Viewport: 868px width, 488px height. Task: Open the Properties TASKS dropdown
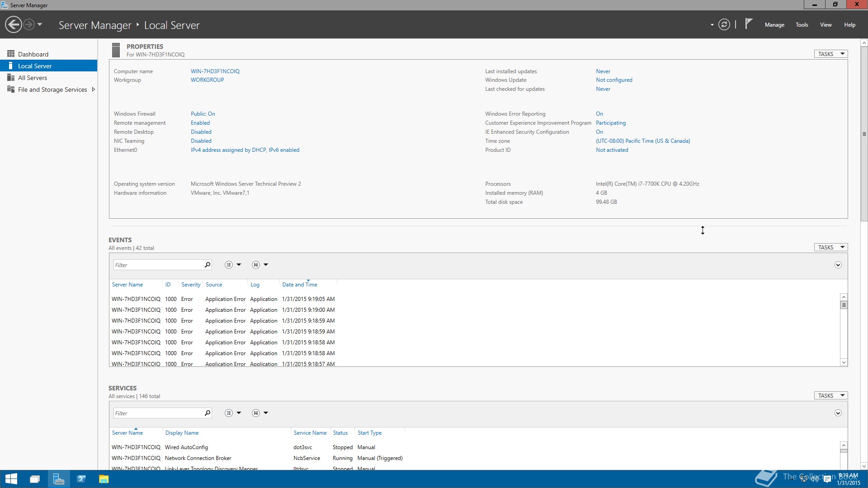[x=831, y=54]
